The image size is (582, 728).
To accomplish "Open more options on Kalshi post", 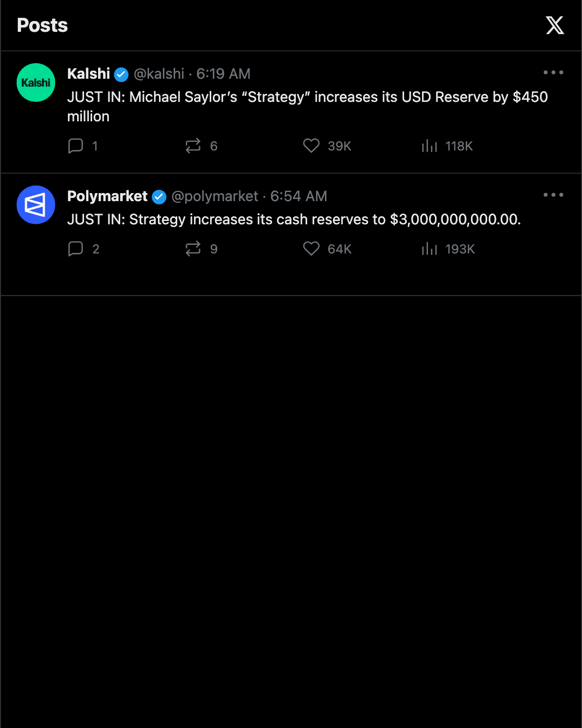I will tap(553, 72).
